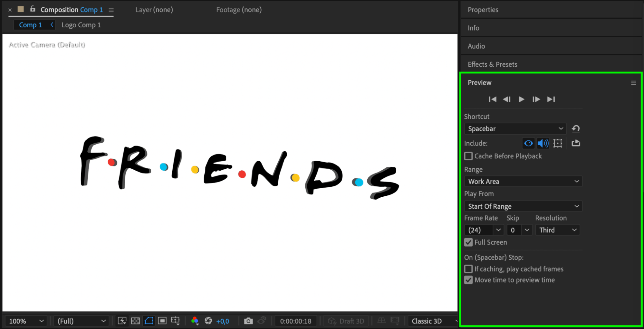This screenshot has height=329, width=644.
Task: Show channel and color management settings
Action: click(x=195, y=321)
